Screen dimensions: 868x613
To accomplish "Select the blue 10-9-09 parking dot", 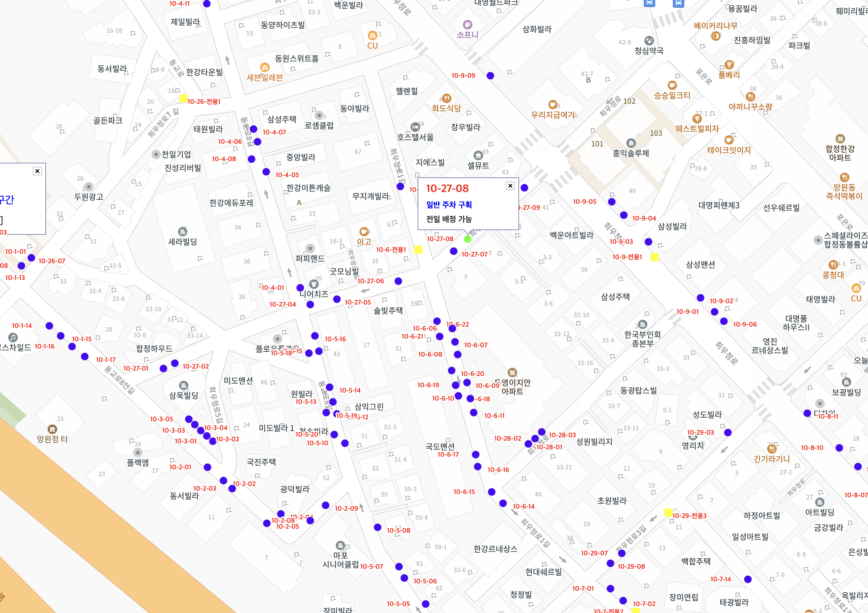I will coord(490,76).
